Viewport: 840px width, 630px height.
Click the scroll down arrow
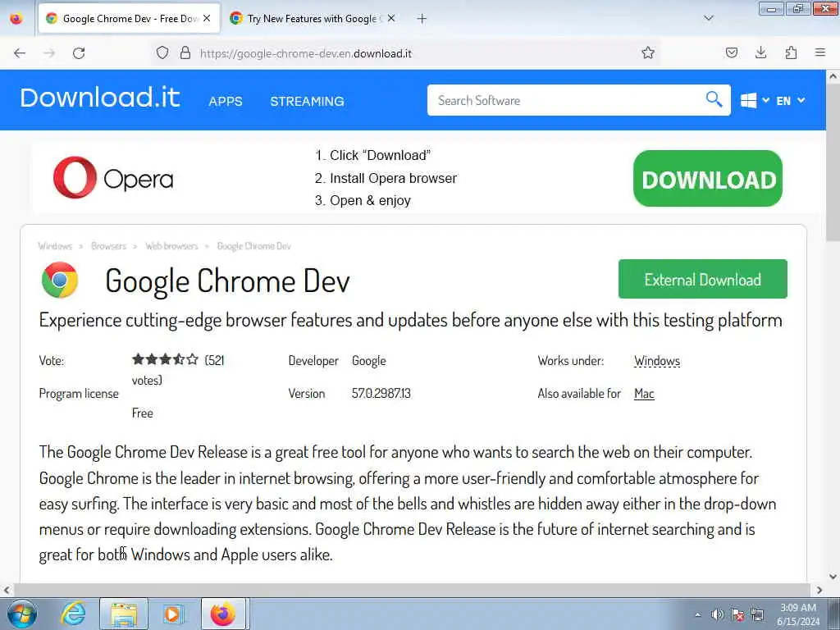(x=833, y=577)
